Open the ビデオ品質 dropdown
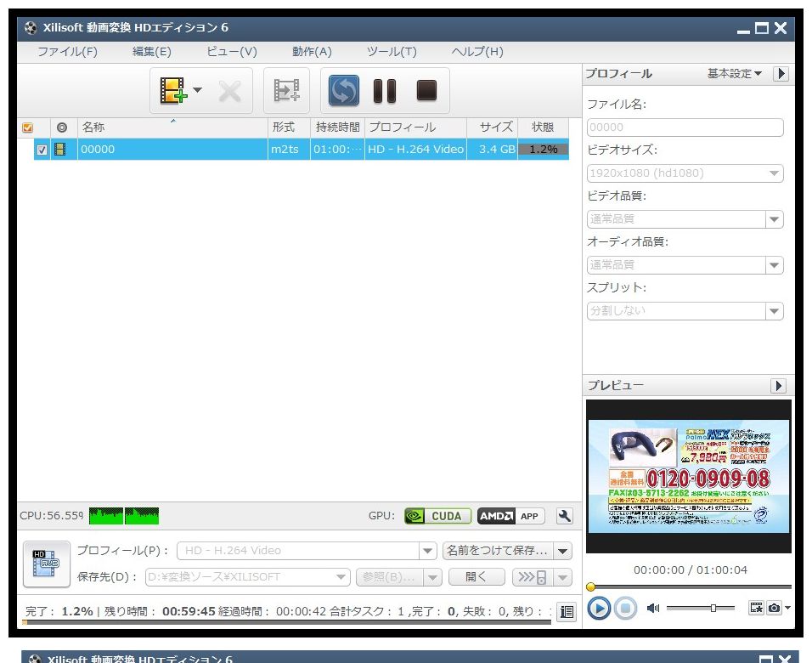This screenshot has height=663, width=812. tap(685, 219)
